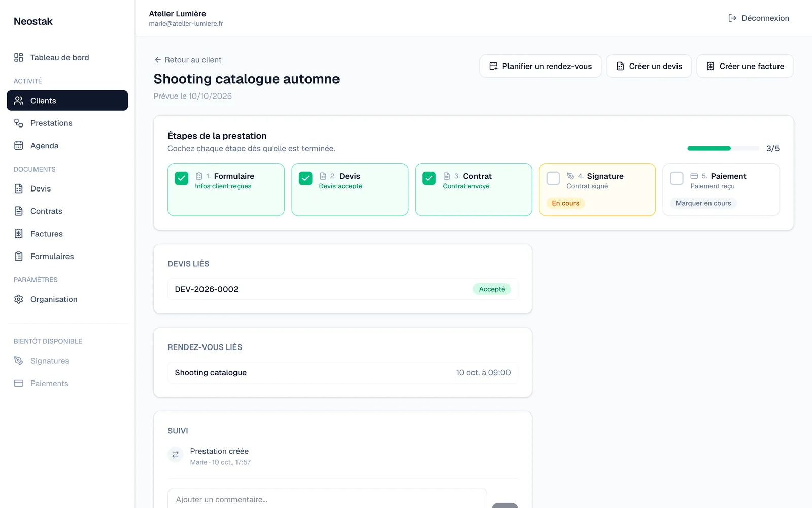Go to the Agenda section
Screen dimensions: 812x508
pyautogui.click(x=67, y=146)
